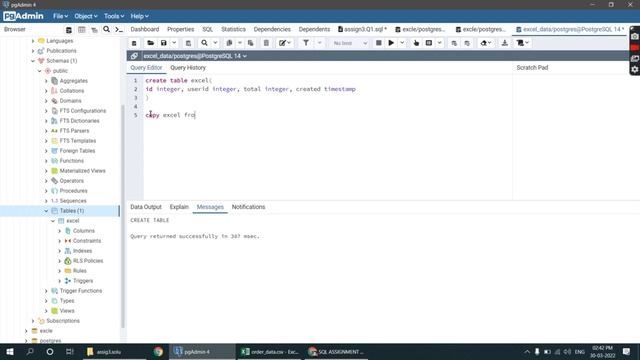Screen dimensions: 640x360
Task: Switch to the Query History tab
Action: coord(188,68)
